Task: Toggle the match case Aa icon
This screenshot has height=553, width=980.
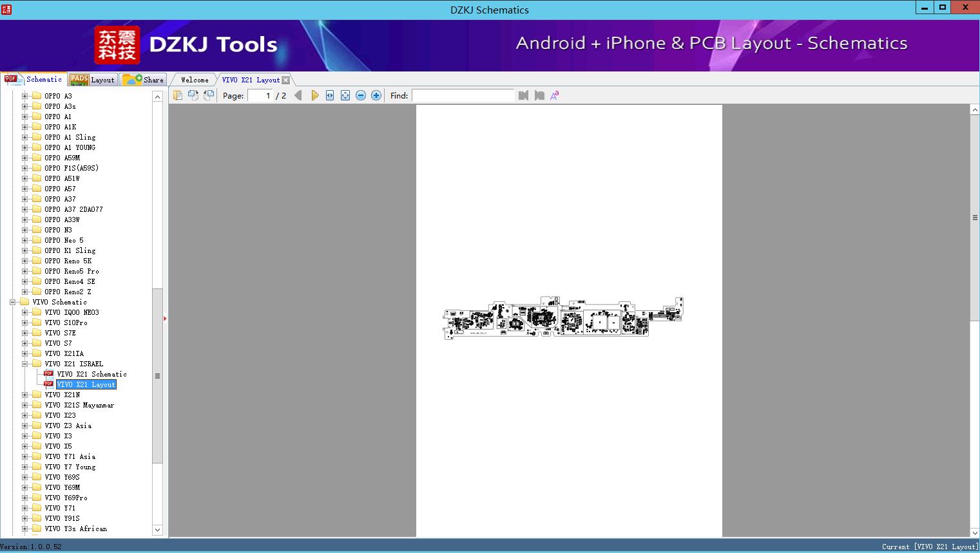Action: click(554, 95)
